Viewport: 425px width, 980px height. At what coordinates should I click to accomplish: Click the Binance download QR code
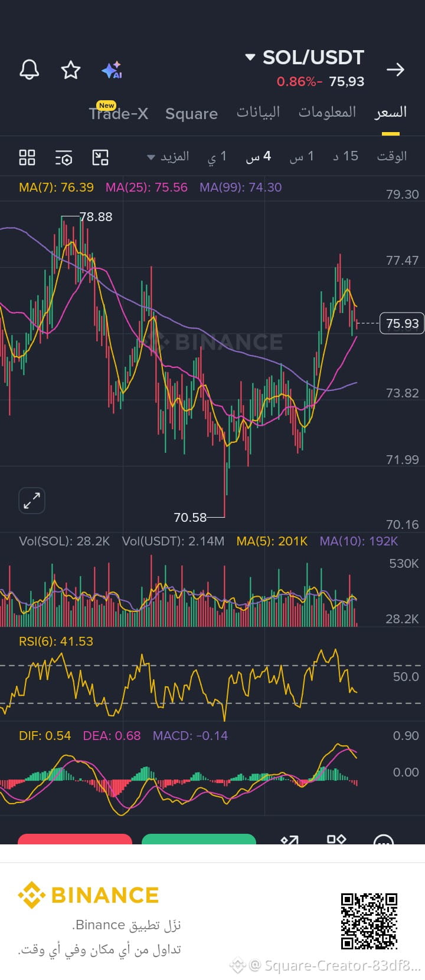point(369,921)
